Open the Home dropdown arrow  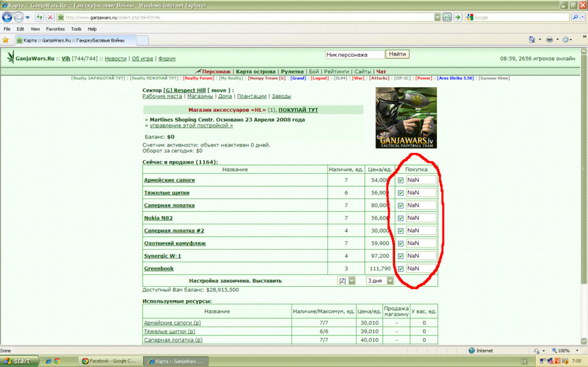coord(540,39)
